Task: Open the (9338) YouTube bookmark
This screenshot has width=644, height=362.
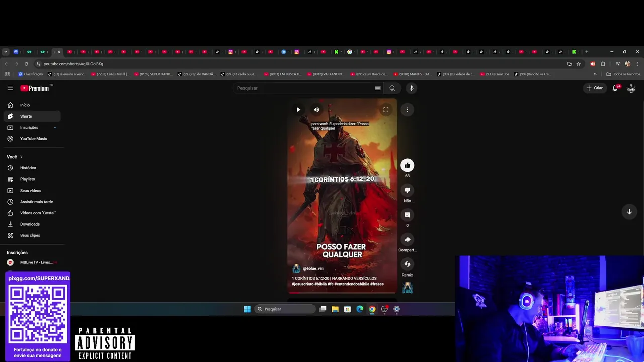Action: tap(495, 74)
